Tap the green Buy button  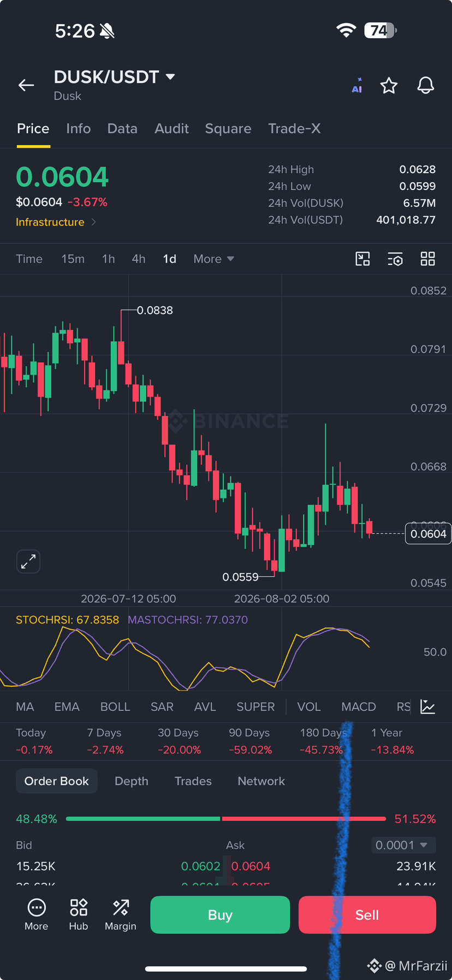click(220, 915)
